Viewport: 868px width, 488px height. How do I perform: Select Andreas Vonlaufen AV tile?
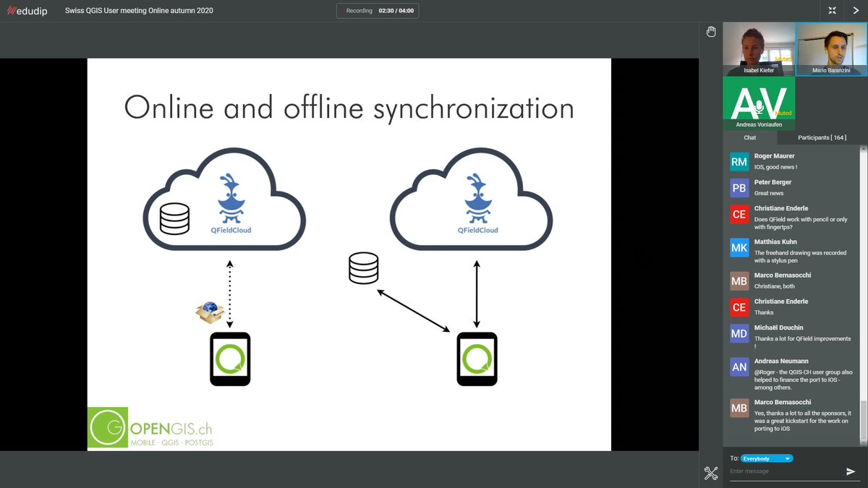coord(759,103)
